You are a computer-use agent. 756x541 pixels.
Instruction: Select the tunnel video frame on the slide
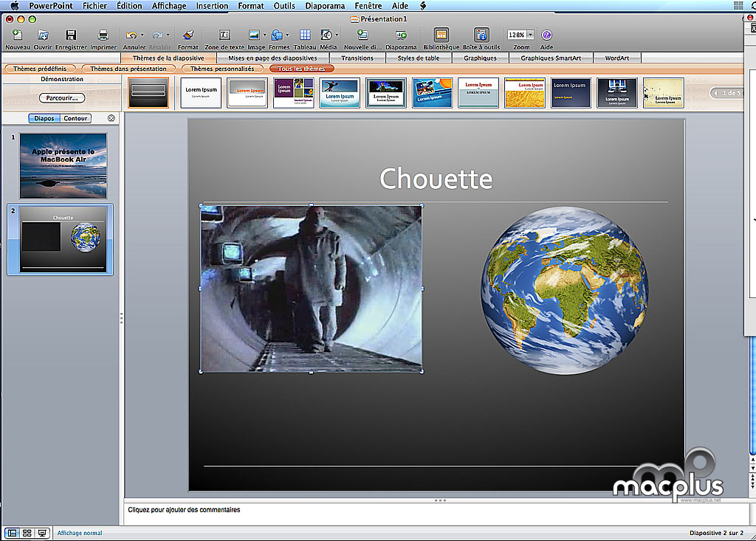point(311,289)
